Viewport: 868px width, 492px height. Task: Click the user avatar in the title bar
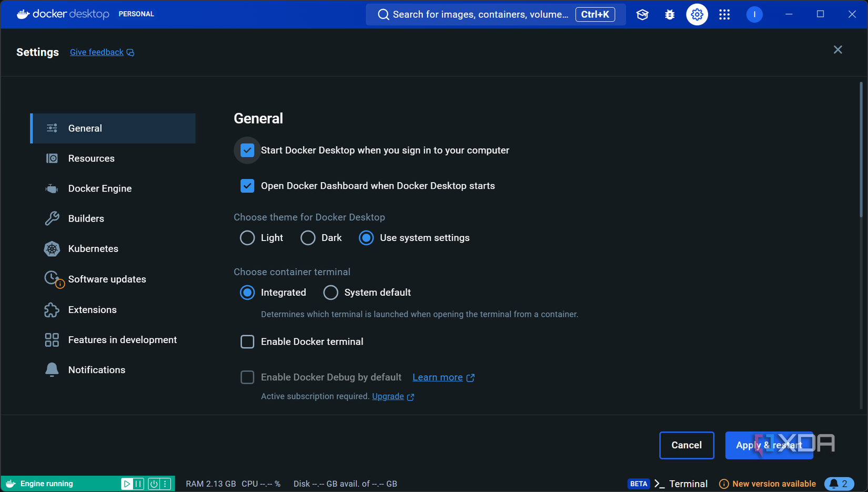754,14
